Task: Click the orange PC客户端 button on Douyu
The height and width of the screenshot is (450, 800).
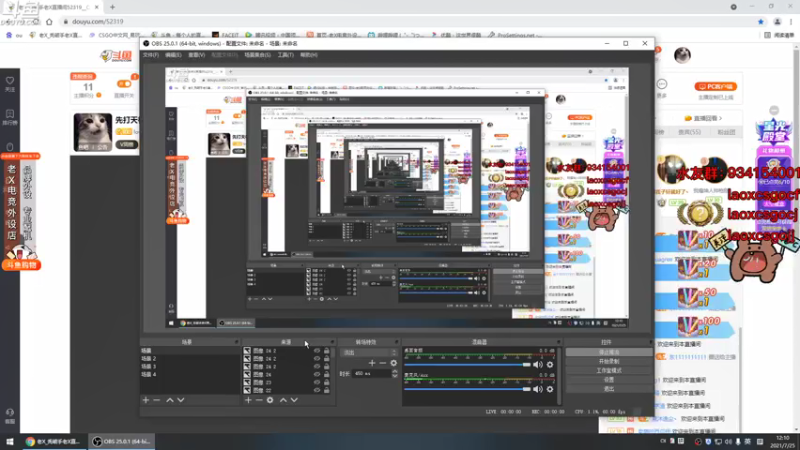Action: pos(715,86)
